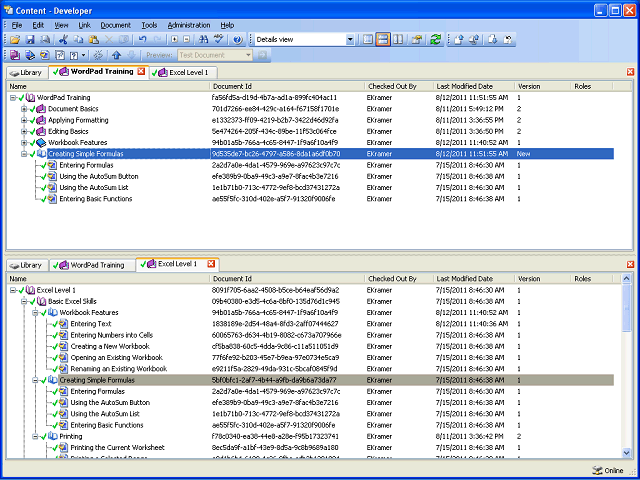The height and width of the screenshot is (480, 640).
Task: Select WordPad Training tab in bottom pane
Action: tap(92, 265)
